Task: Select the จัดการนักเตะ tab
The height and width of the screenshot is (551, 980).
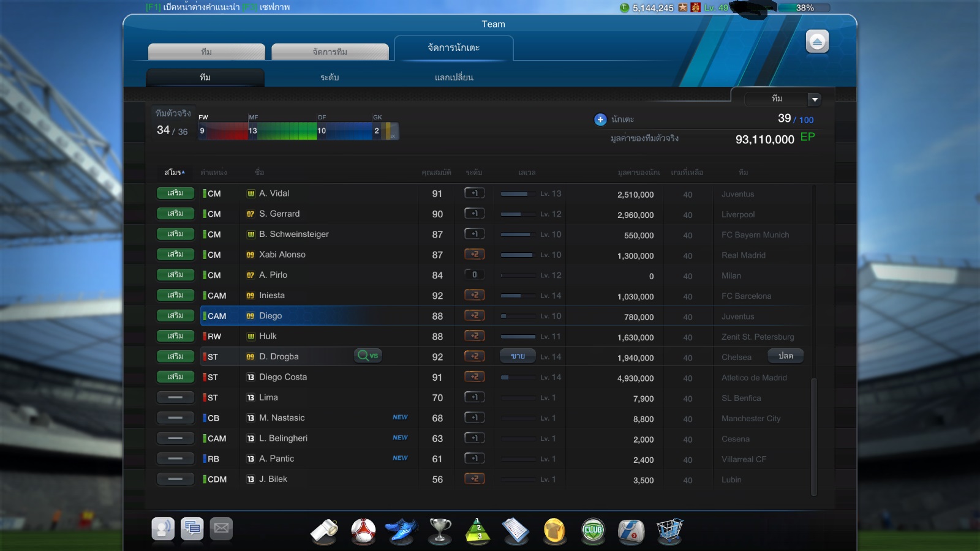Action: pos(453,48)
